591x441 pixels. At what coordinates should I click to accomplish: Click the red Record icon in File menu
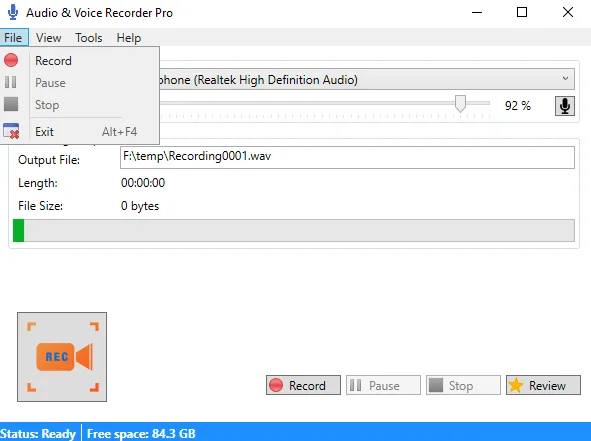click(11, 60)
